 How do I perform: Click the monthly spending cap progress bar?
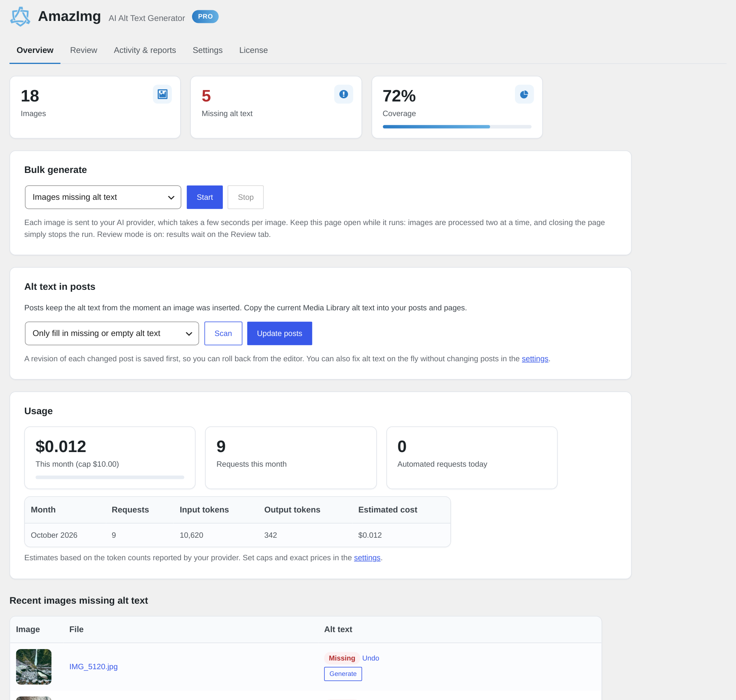[x=110, y=477]
